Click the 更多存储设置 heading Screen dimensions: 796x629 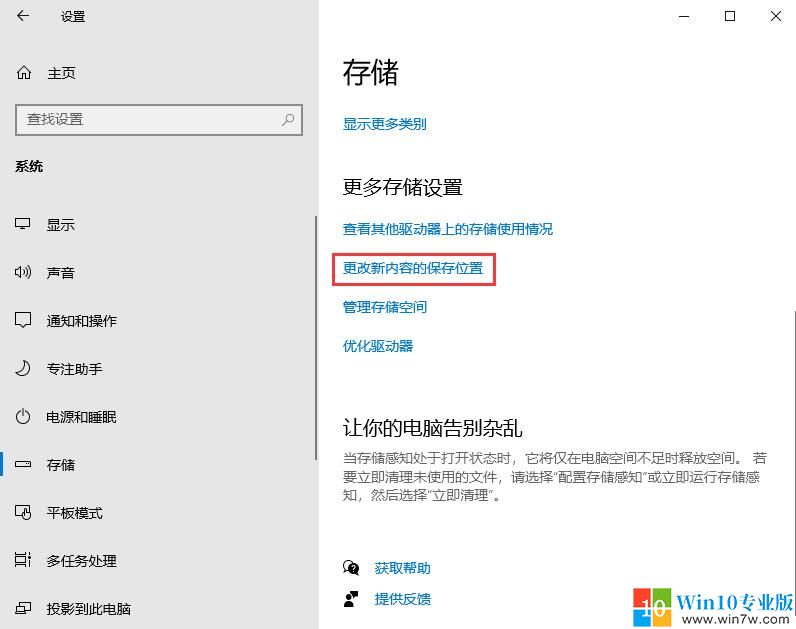(402, 187)
